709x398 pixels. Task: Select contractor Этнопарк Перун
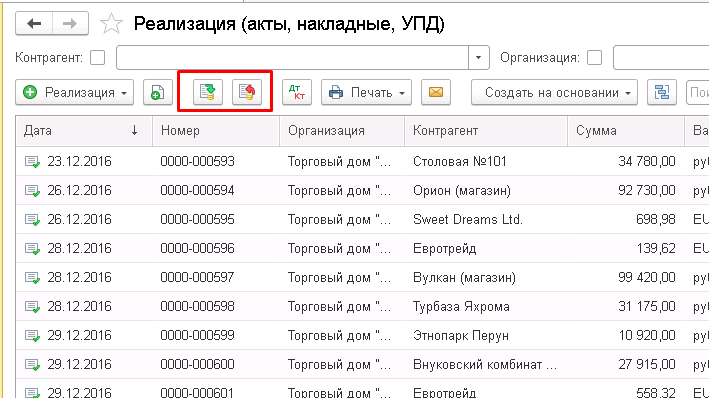[461, 335]
